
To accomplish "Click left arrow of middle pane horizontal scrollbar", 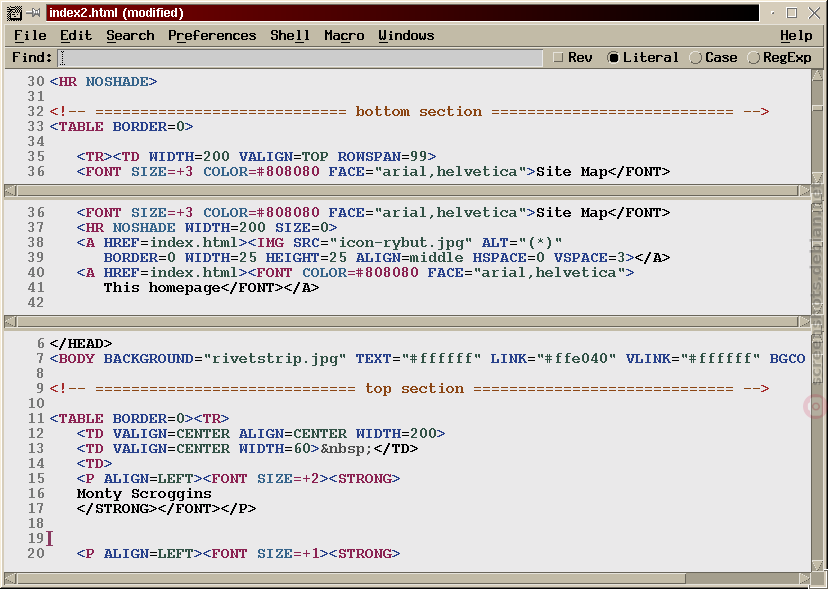I will pyautogui.click(x=10, y=321).
